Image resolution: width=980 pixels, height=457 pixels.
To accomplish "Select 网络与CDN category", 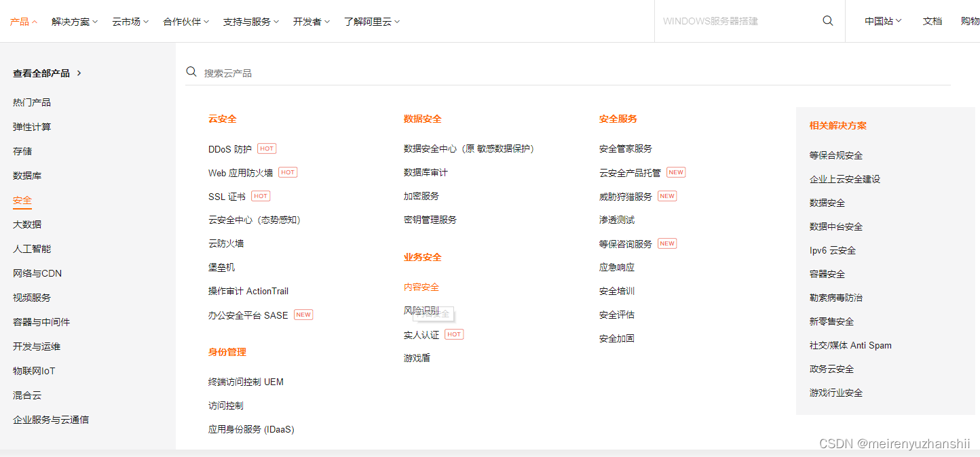I will pyautogui.click(x=37, y=273).
